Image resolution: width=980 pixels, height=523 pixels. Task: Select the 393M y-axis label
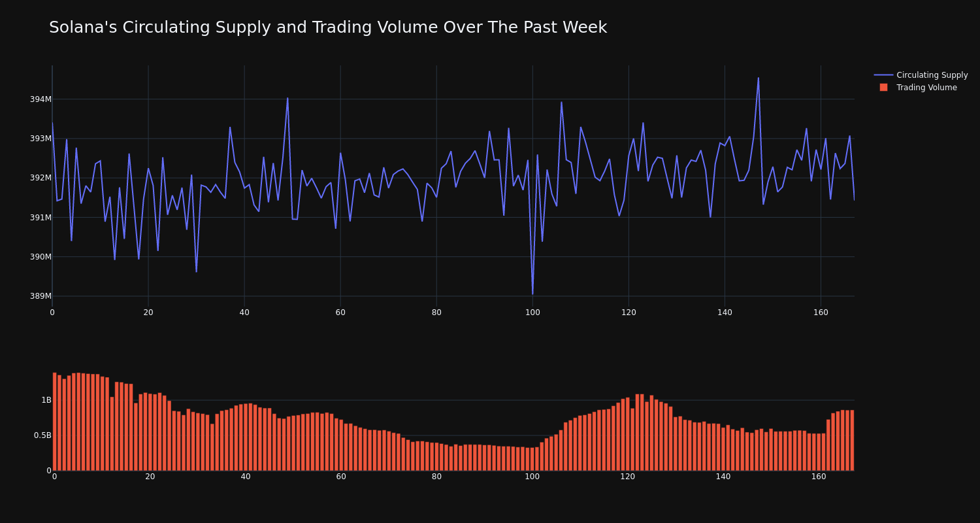41,139
